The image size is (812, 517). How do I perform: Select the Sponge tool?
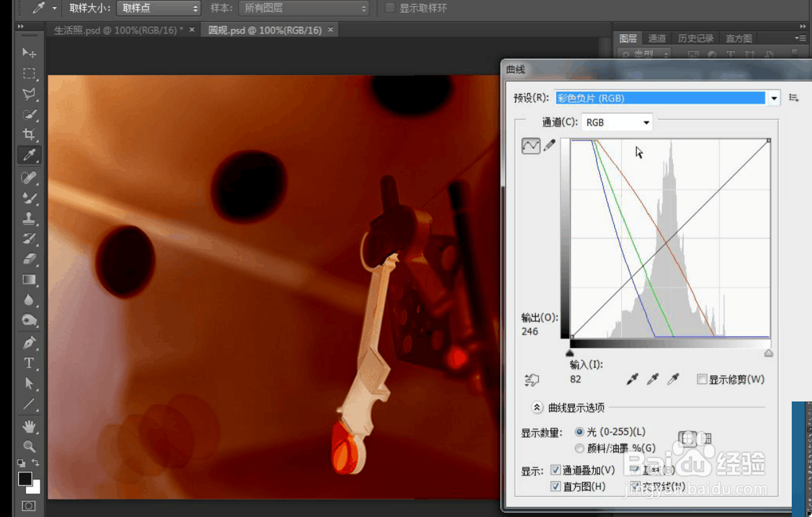29,320
